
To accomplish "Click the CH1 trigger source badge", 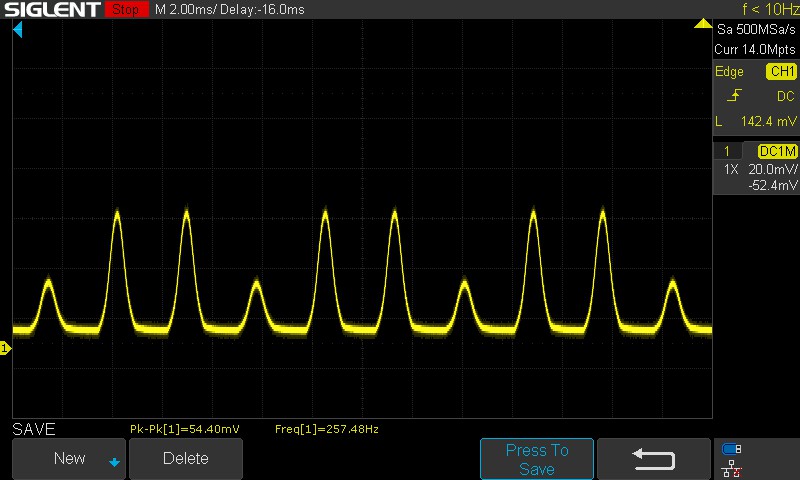I will coord(782,71).
